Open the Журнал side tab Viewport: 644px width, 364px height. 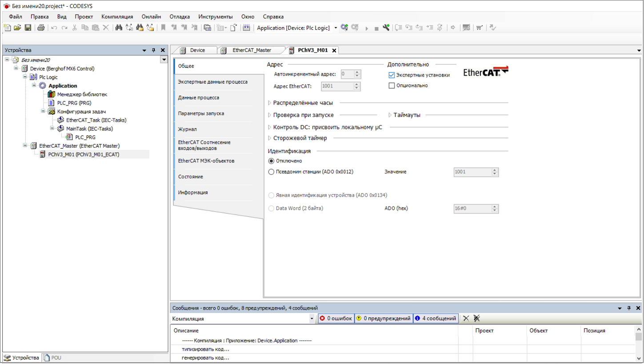187,129
